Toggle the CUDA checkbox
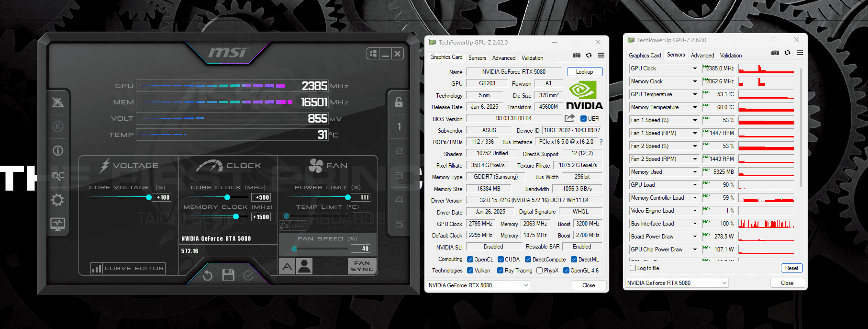The height and width of the screenshot is (329, 868). pos(501,260)
